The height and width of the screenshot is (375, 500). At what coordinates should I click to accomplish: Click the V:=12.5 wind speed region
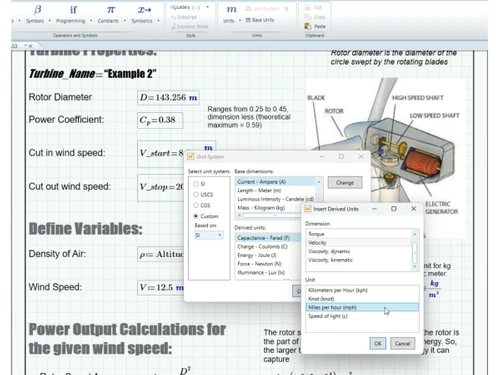(161, 288)
